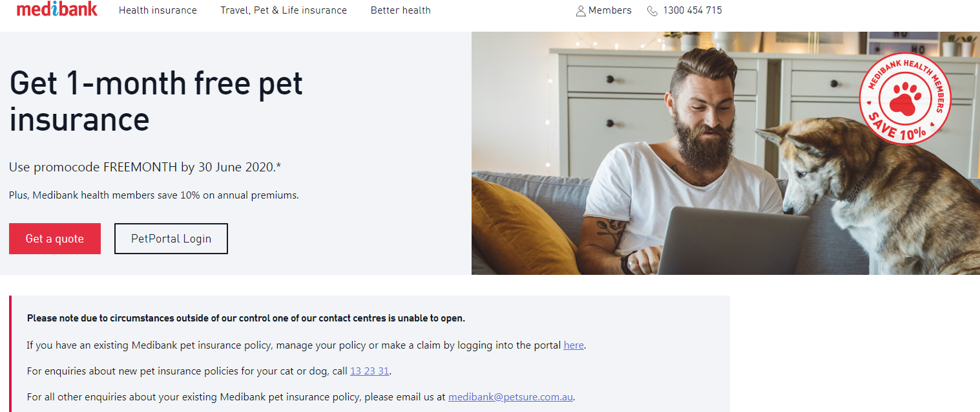980x412 pixels.
Task: Follow the 'here' portal link
Action: (574, 345)
